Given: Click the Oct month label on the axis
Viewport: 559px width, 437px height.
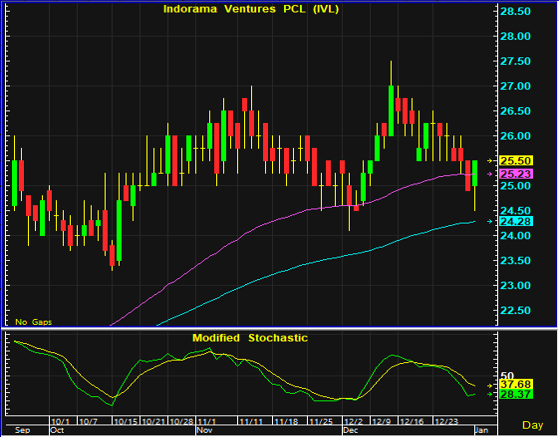Looking at the screenshot, I should [x=57, y=430].
